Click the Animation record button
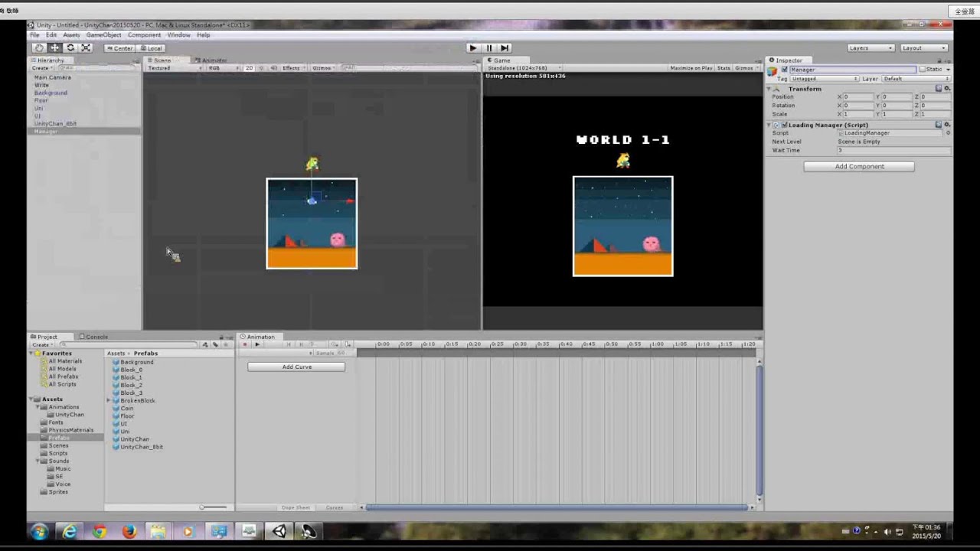Screen dimensions: 980x551 (x=245, y=344)
